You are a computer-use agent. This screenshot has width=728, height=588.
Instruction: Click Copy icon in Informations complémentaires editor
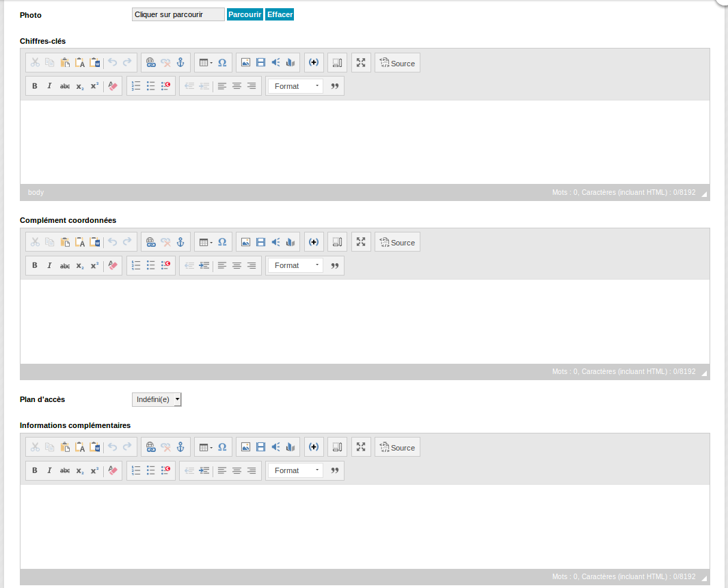point(50,446)
